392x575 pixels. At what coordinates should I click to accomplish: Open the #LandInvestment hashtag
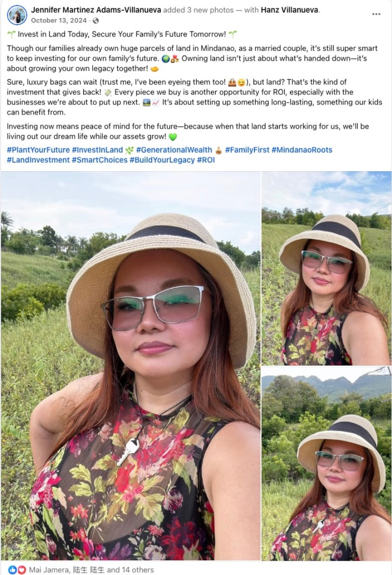click(38, 160)
